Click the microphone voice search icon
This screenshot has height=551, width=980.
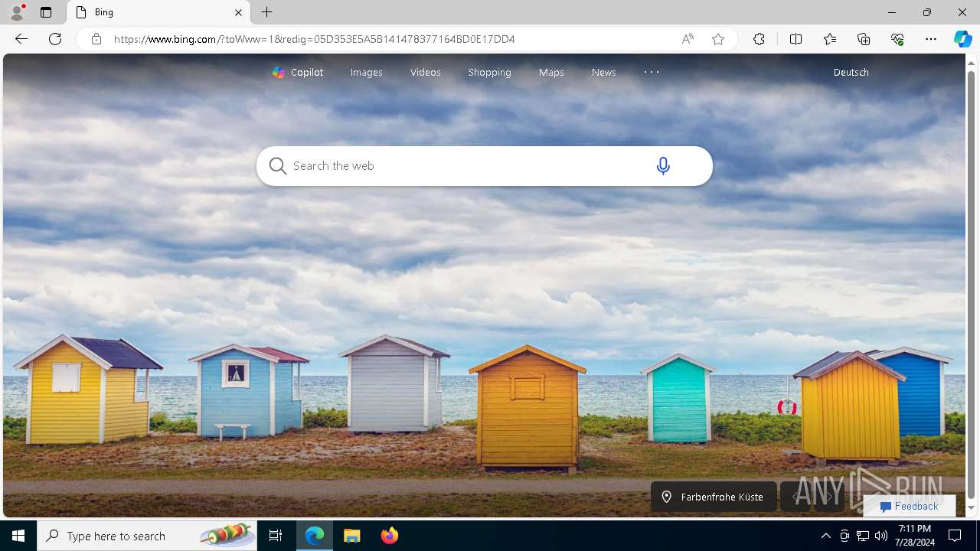(x=663, y=165)
